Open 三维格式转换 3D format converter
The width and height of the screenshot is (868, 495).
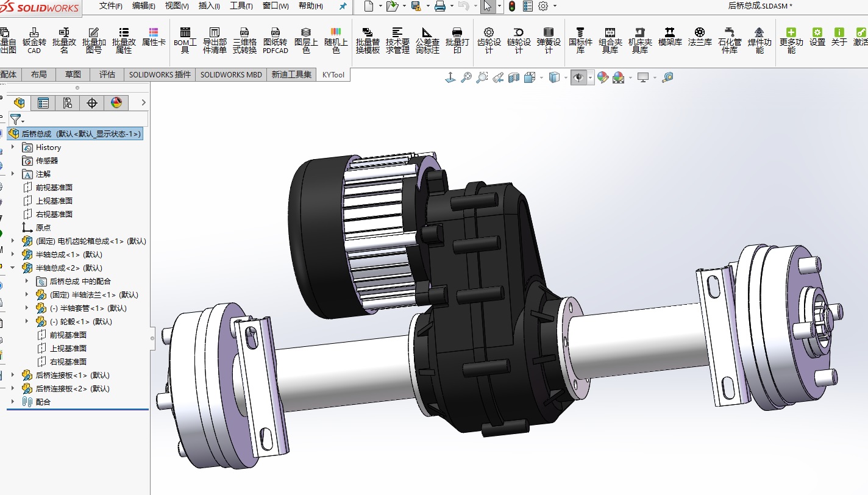pyautogui.click(x=244, y=40)
